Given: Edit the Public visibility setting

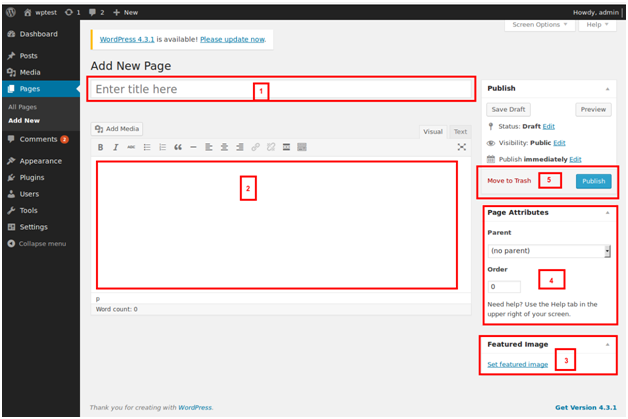Looking at the screenshot, I should (559, 143).
